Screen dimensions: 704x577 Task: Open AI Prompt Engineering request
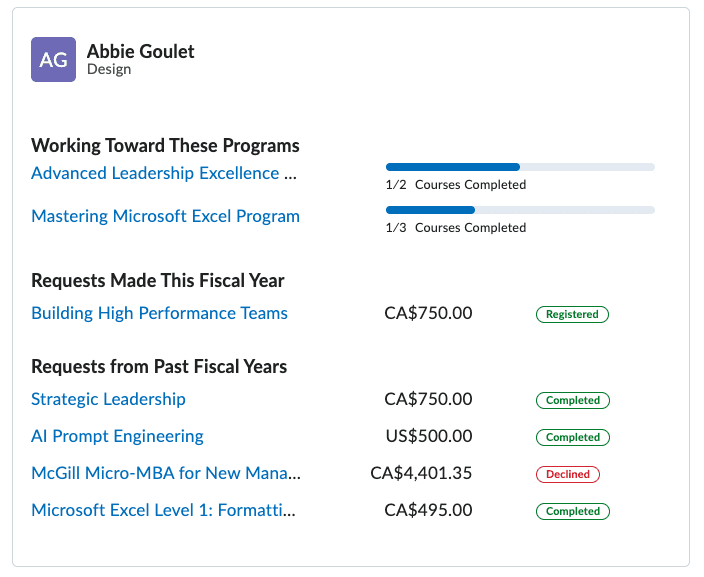(117, 436)
